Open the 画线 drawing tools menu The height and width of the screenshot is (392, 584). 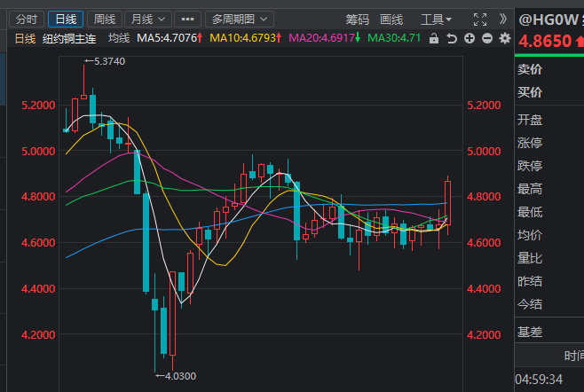coord(391,19)
